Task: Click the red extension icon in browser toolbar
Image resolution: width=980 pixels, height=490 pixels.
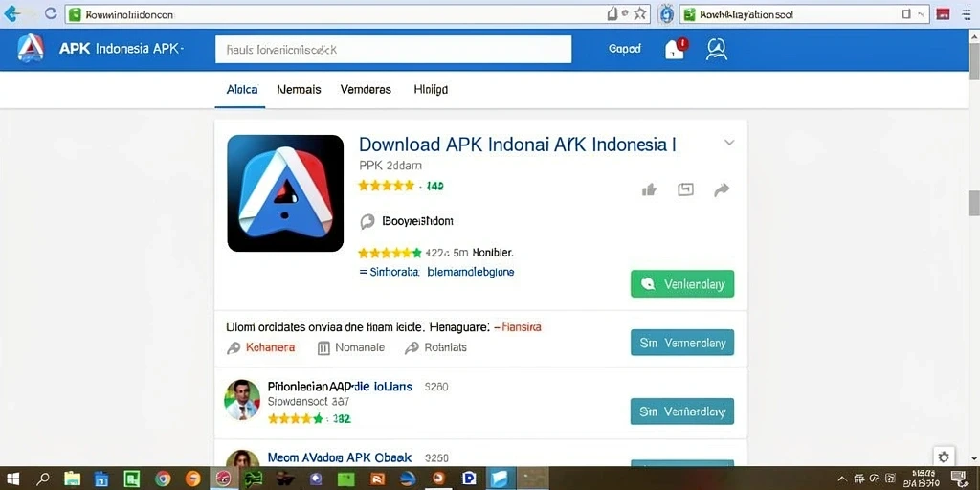Action: pyautogui.click(x=942, y=13)
